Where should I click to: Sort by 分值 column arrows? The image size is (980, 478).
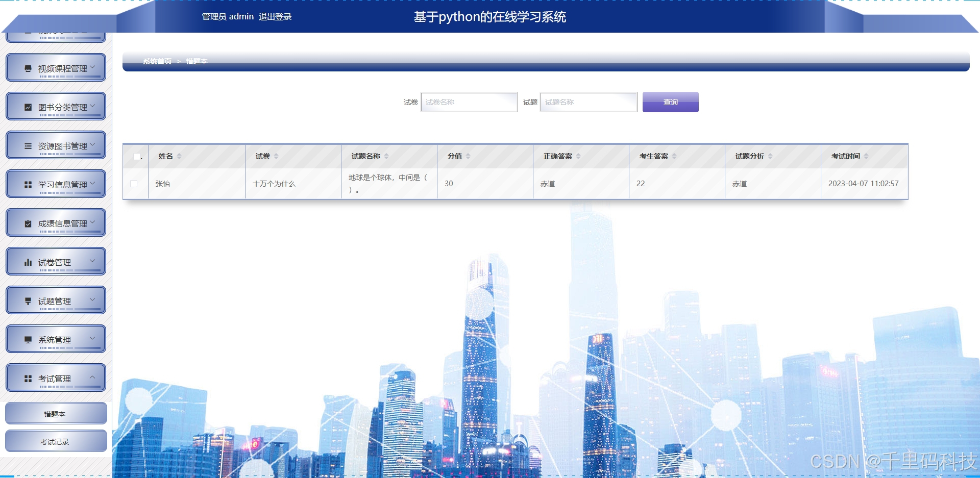coord(468,156)
